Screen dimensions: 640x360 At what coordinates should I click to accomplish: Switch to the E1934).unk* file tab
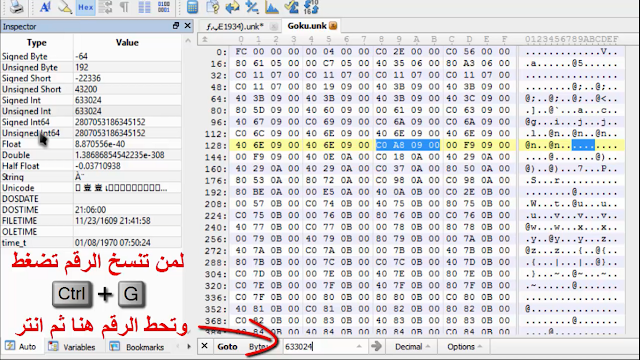235,27
